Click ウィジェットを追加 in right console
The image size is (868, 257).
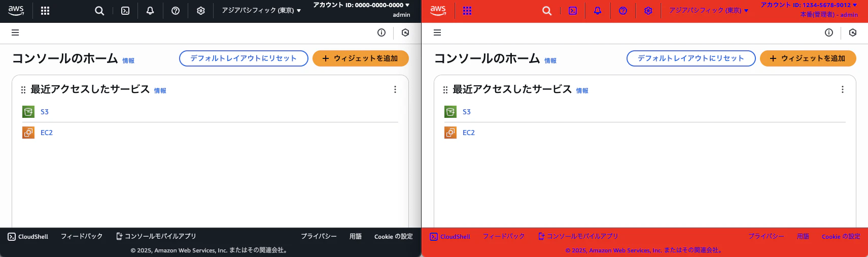808,58
